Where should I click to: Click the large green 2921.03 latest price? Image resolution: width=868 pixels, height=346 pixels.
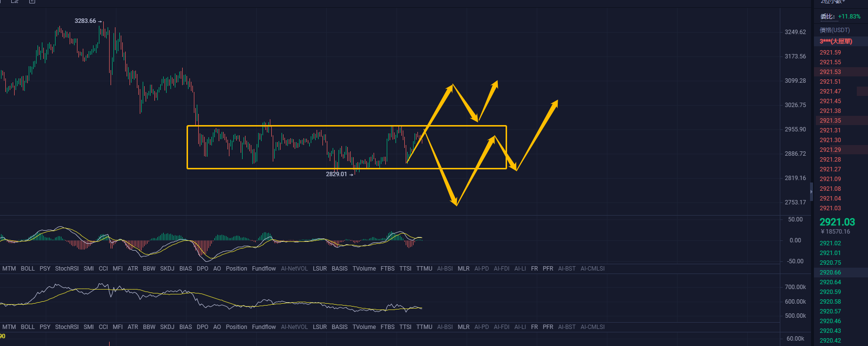837,222
